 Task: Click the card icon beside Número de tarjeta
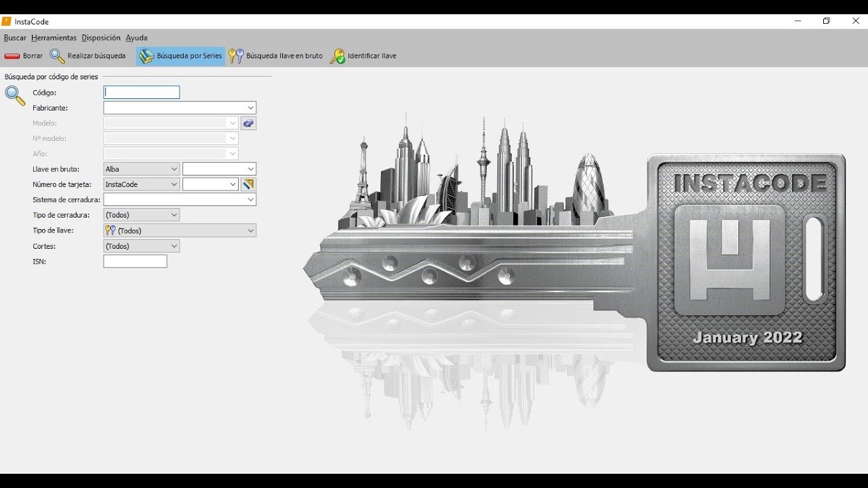(x=248, y=184)
